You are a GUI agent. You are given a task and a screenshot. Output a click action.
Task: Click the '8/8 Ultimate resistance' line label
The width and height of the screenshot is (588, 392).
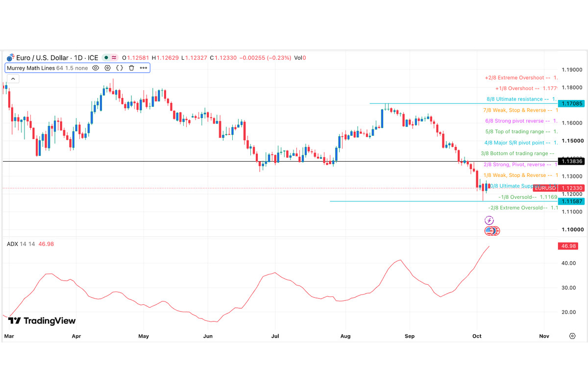[514, 99]
